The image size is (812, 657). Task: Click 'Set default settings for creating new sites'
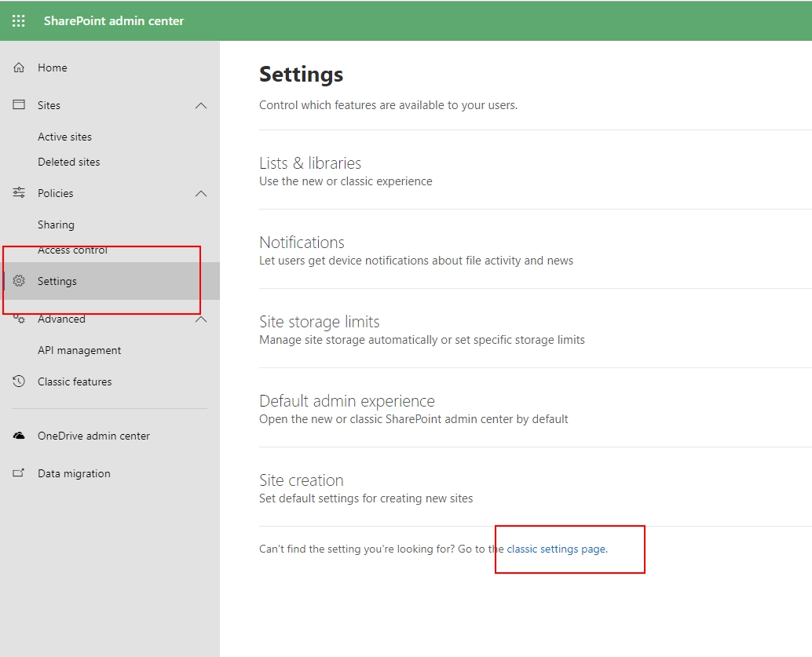(366, 498)
